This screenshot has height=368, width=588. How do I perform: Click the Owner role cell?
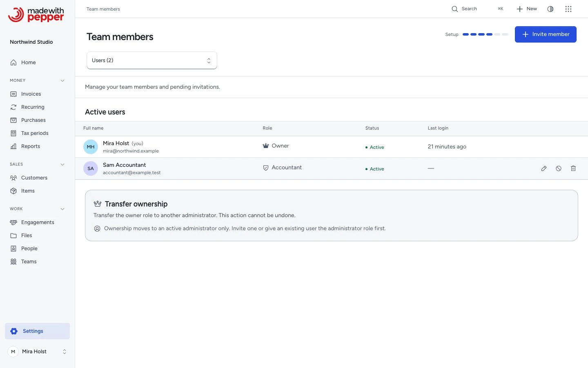pyautogui.click(x=276, y=146)
